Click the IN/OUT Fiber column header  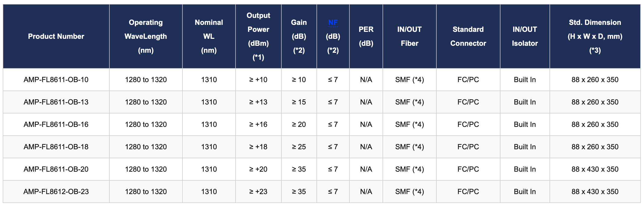tap(409, 37)
